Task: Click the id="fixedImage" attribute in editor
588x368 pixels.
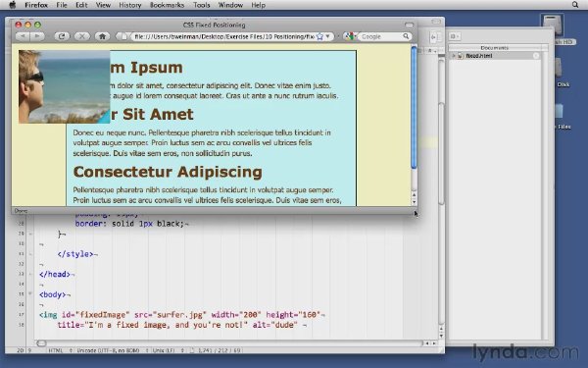Action: point(96,315)
